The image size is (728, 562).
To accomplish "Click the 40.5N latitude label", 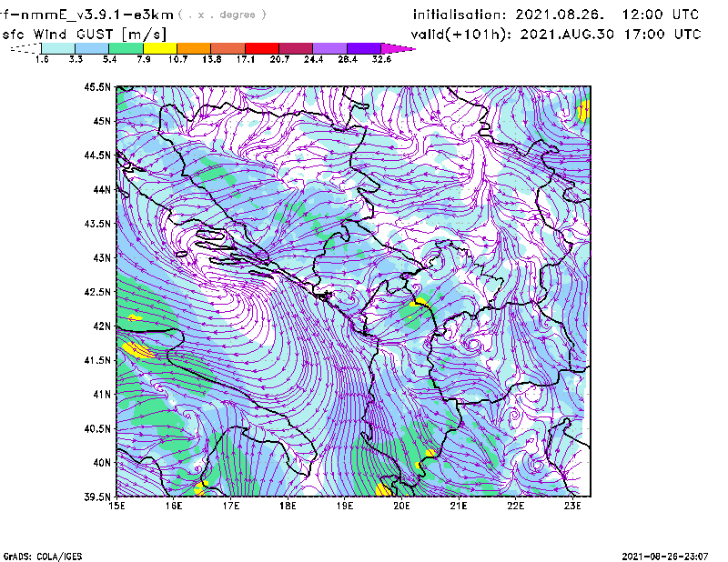I will pos(97,428).
